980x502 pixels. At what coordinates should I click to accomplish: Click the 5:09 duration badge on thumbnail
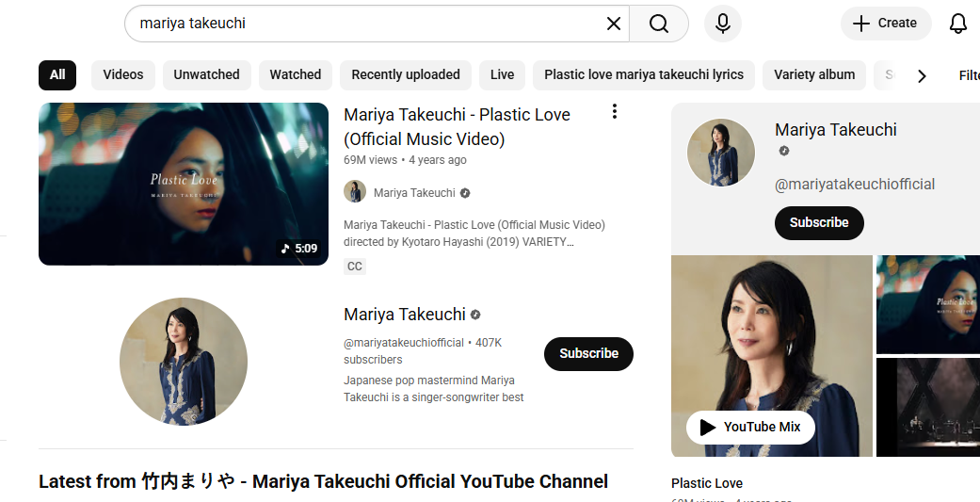pos(299,249)
